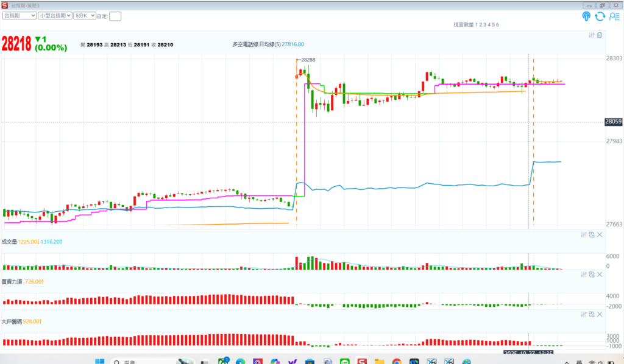
Task: Set window count to 6
Action: 498,24
